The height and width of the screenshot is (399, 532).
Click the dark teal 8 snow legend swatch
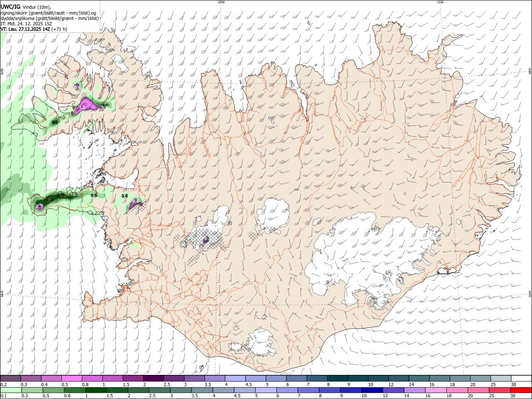338,378
